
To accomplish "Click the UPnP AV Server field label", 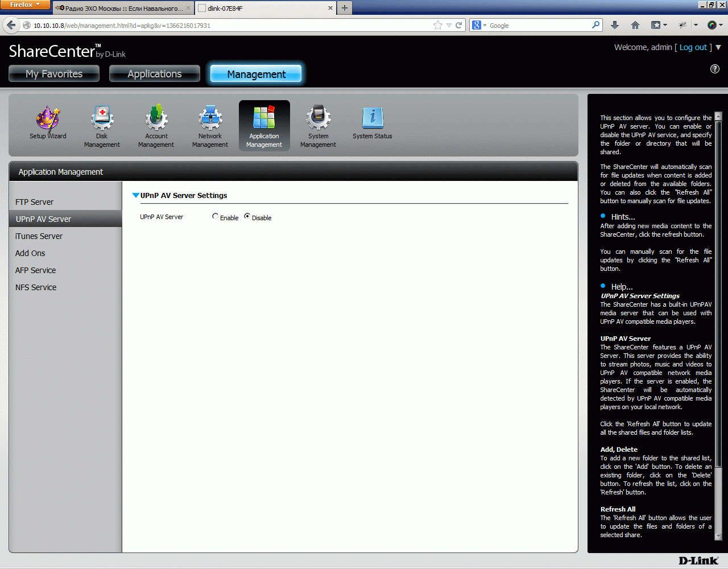I will point(162,217).
